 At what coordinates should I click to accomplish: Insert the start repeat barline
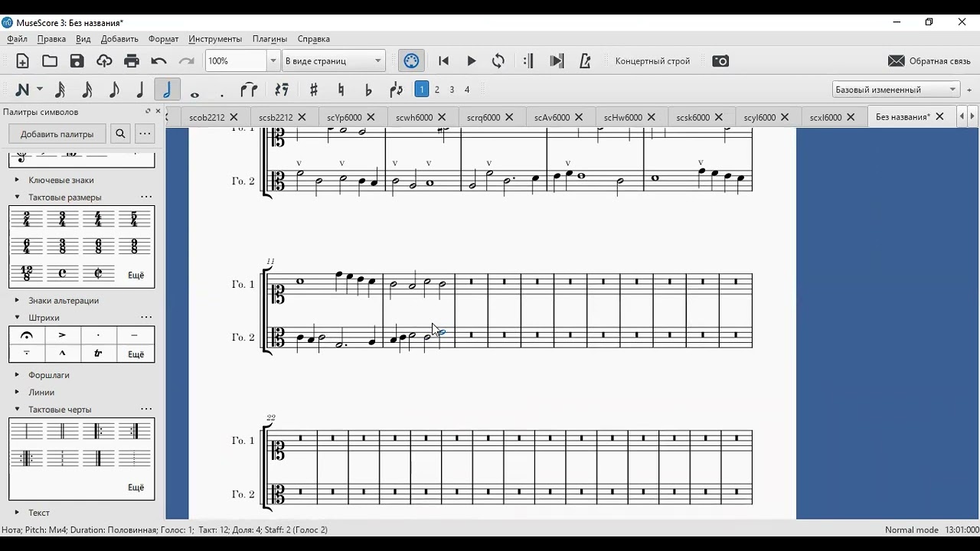tap(99, 432)
